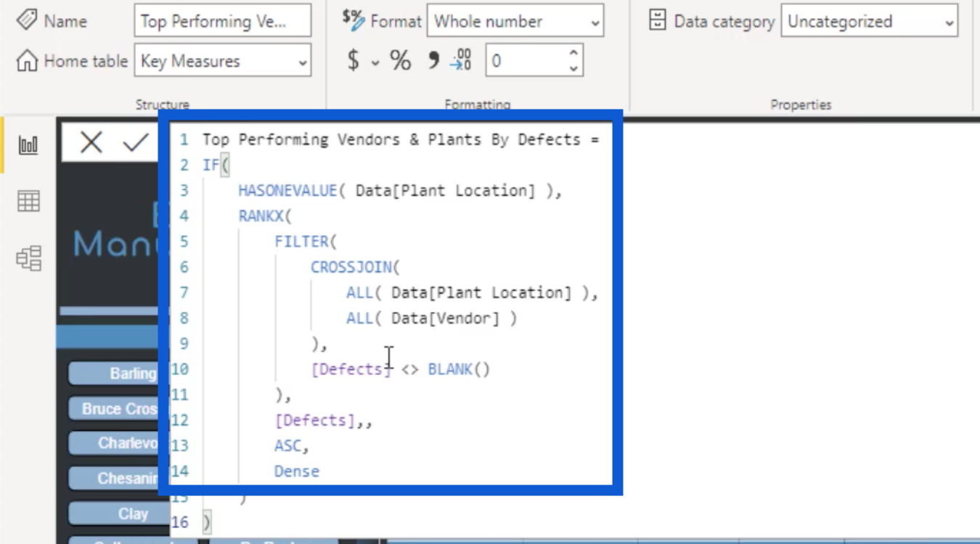Commit the formula with the checkmark icon
The height and width of the screenshot is (544, 980).
pyautogui.click(x=136, y=142)
